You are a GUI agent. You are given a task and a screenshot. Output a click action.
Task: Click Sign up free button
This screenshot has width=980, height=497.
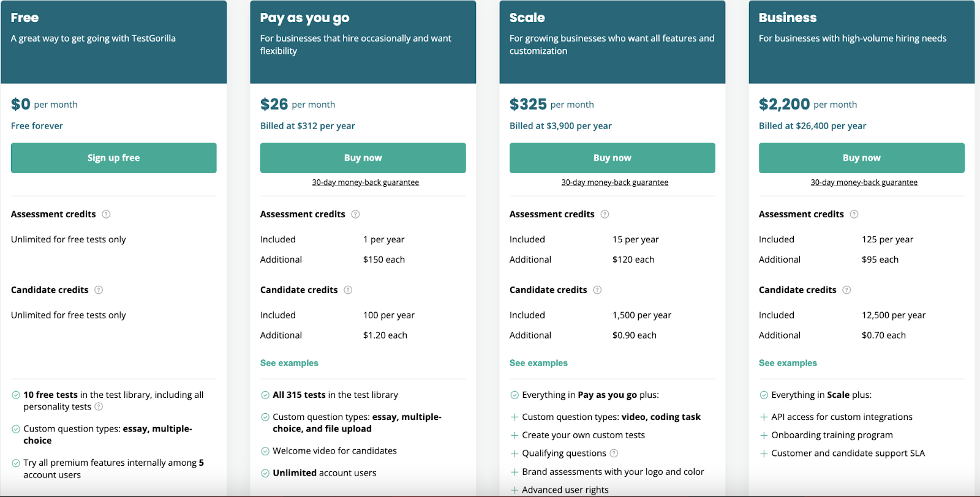(x=113, y=158)
